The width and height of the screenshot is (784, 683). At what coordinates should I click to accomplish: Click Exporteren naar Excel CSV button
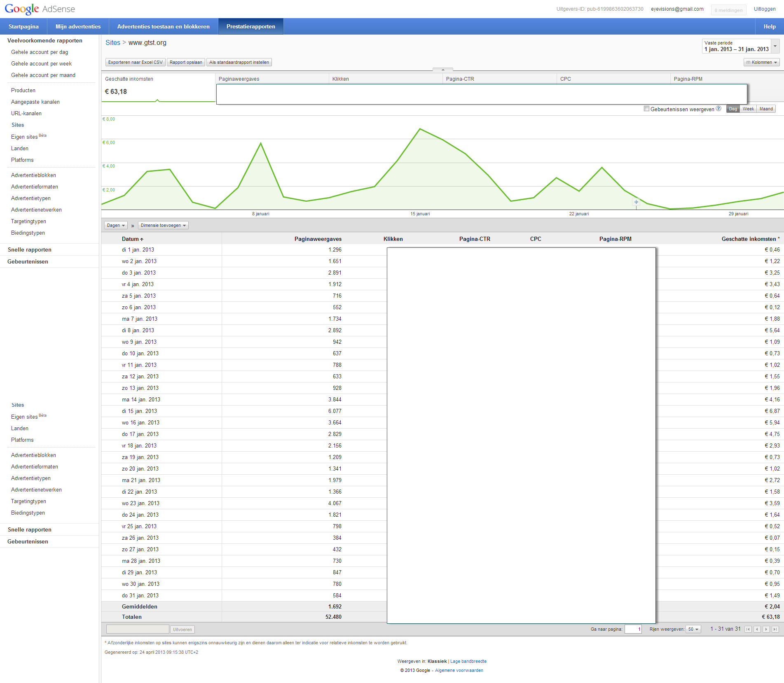pyautogui.click(x=136, y=62)
